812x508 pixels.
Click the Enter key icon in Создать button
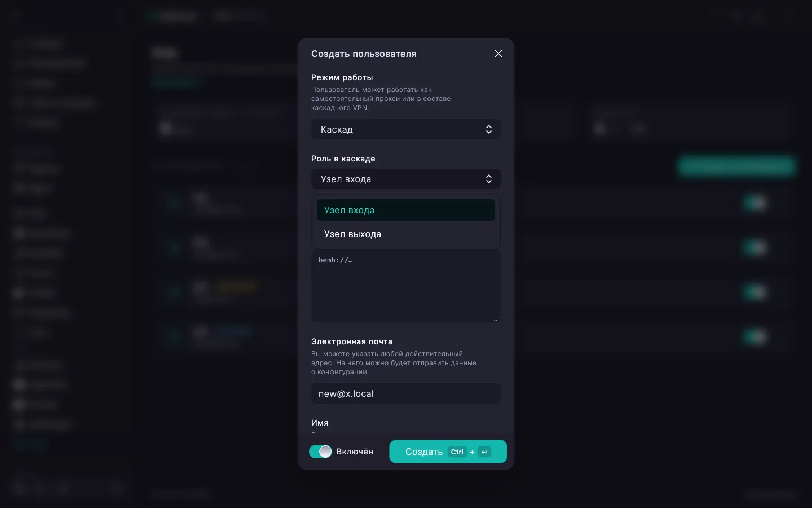484,452
